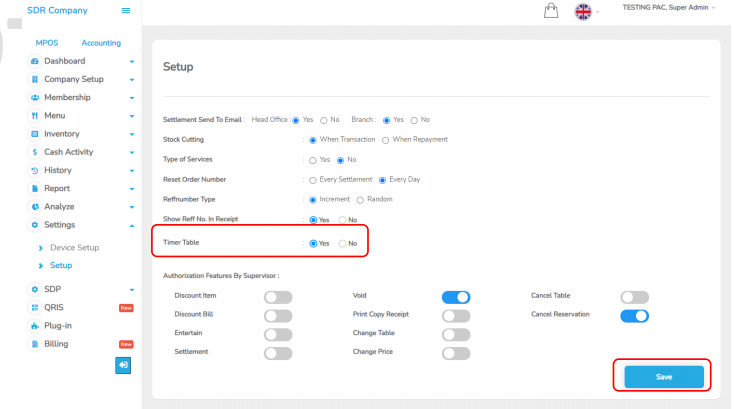Viewport: 734px width, 409px height.
Task: Switch to the Accounting tab
Action: pyautogui.click(x=101, y=43)
